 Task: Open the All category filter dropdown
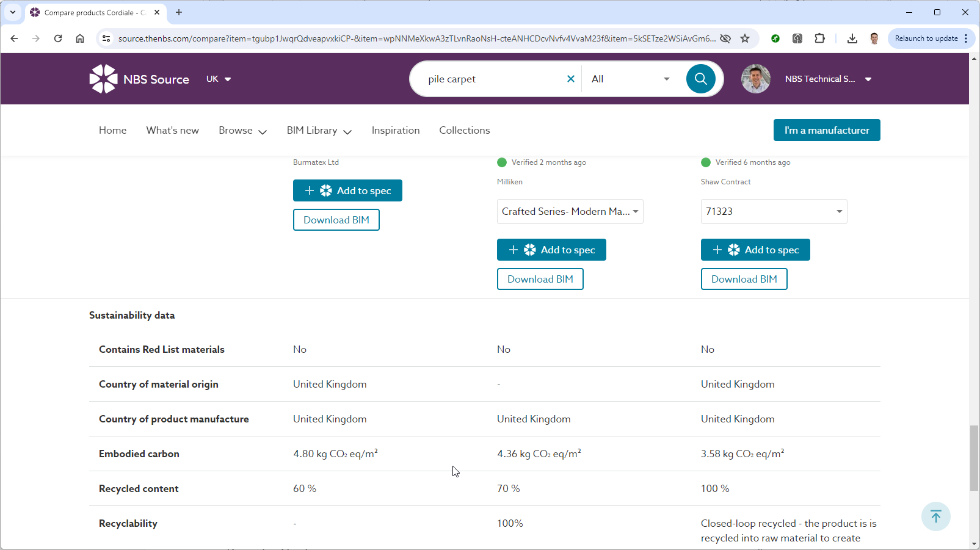click(x=631, y=79)
